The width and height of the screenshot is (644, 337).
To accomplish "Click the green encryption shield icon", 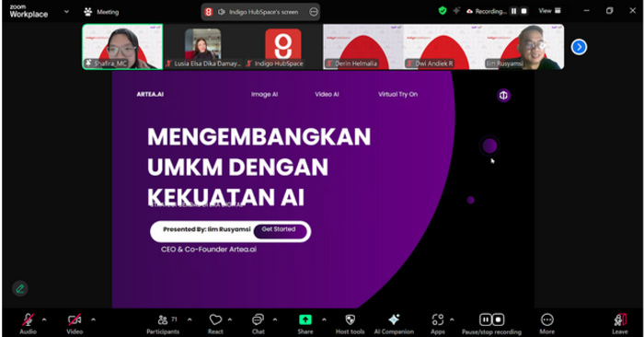I will pos(443,11).
